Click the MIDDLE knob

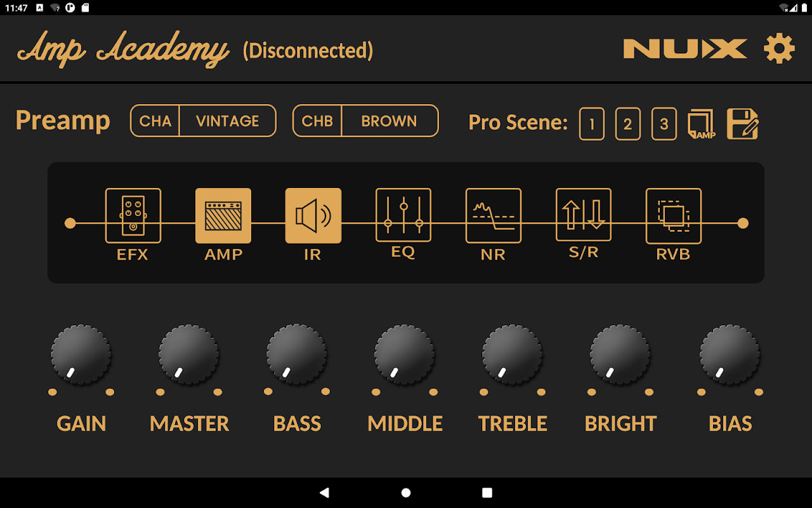(x=404, y=354)
